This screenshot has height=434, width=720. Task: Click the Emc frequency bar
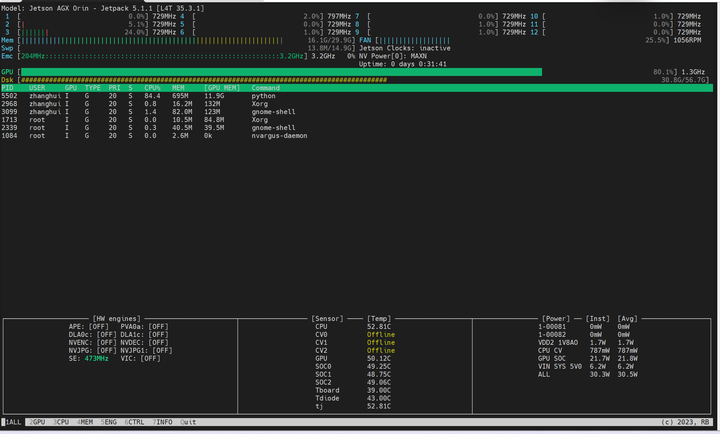162,56
